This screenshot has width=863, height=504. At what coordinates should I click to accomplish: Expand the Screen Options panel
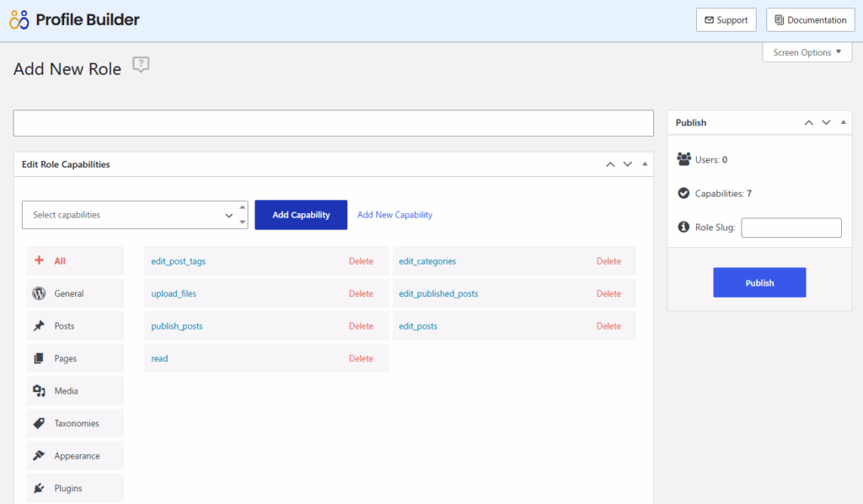click(x=807, y=52)
